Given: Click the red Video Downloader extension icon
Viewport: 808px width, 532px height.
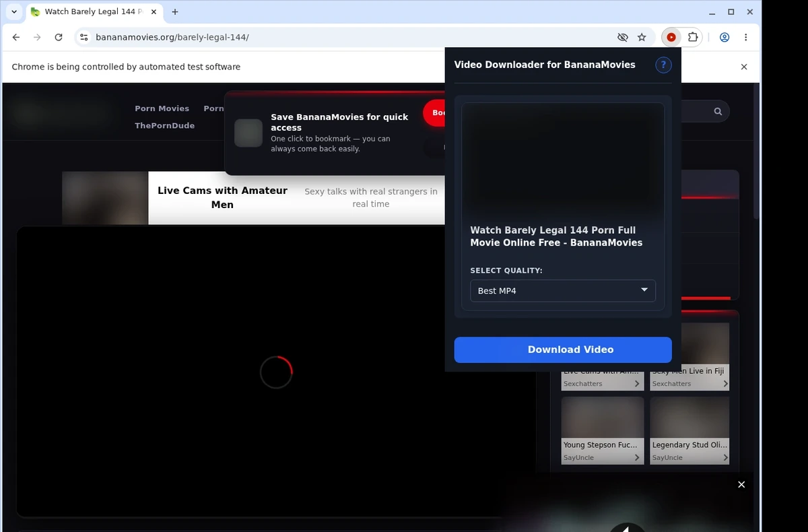Looking at the screenshot, I should click(x=671, y=38).
